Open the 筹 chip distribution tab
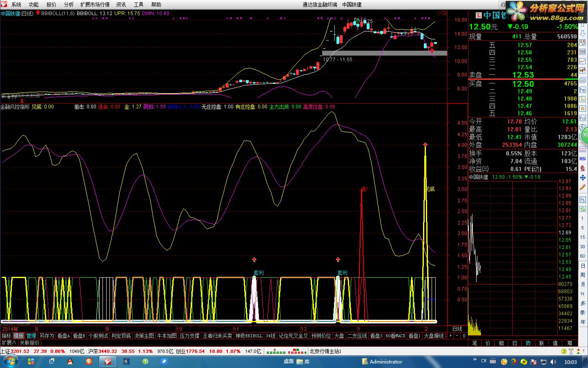This screenshot has width=588, height=368. point(570,343)
